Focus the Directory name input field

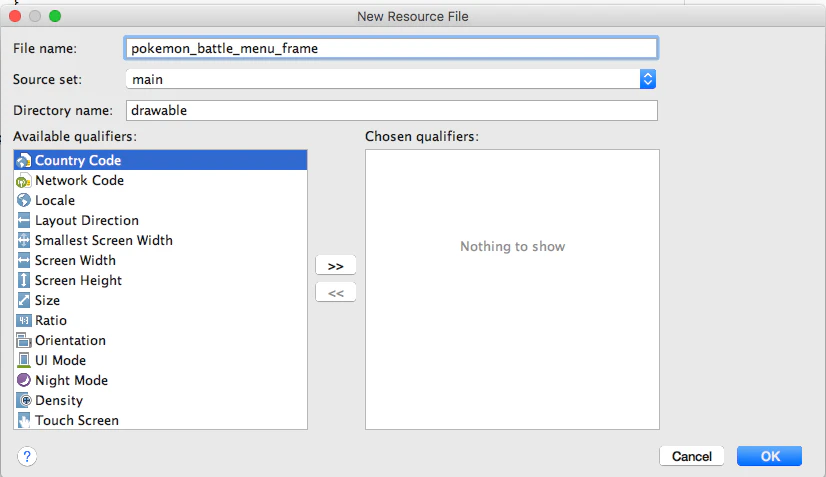(391, 111)
